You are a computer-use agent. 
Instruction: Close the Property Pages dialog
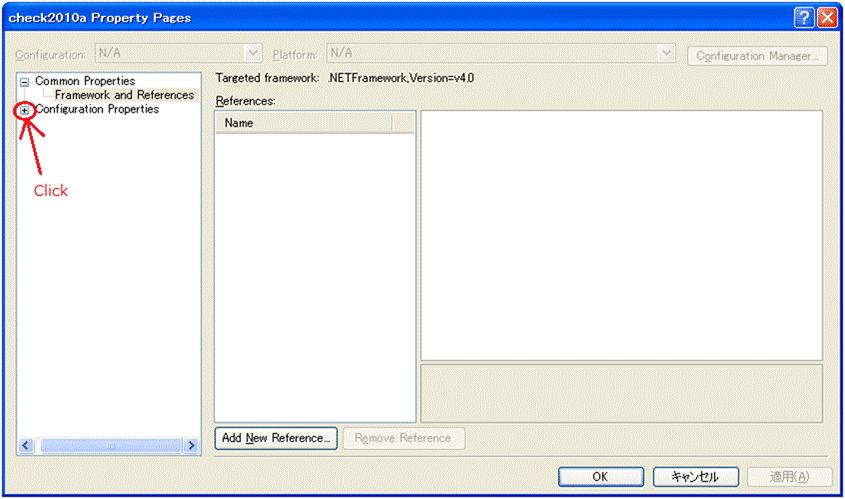[827, 17]
